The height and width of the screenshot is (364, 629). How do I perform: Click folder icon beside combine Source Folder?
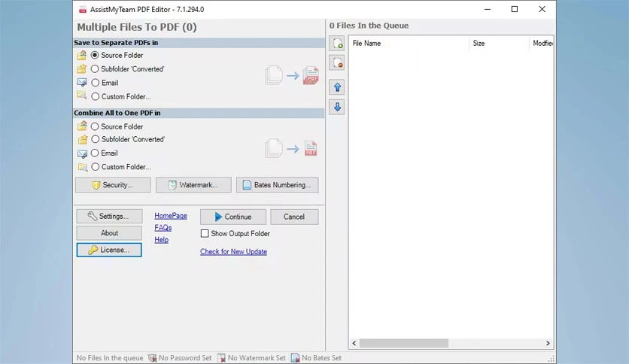82,126
